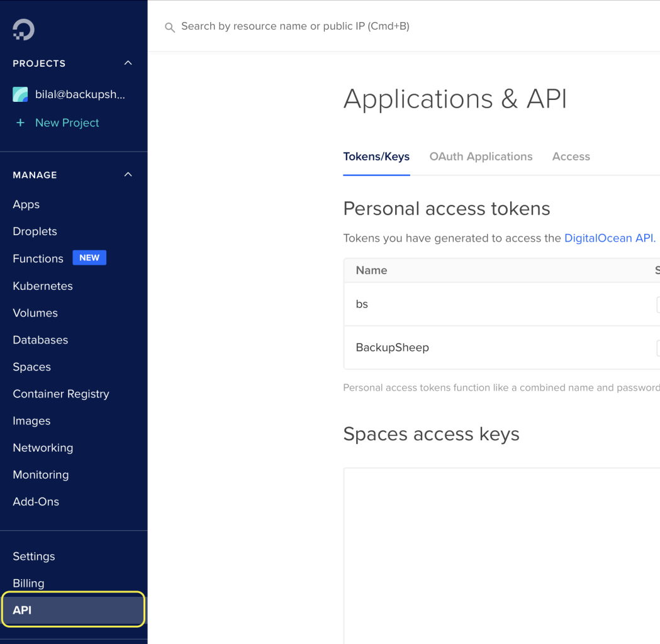
Task: Focus the resource name search field
Action: [x=296, y=26]
